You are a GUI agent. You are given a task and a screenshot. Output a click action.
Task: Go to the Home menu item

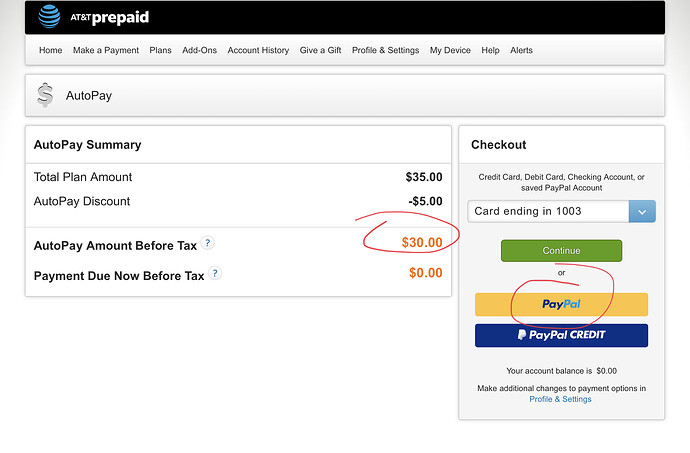pyautogui.click(x=50, y=50)
